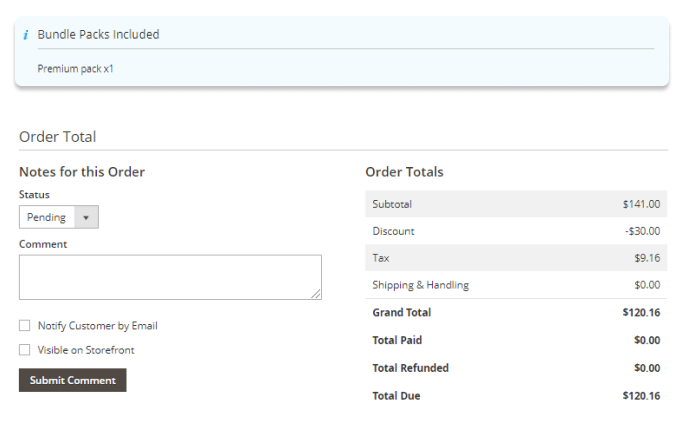Grab the Comment box resize handle
Image resolution: width=685 pixels, height=425 pixels.
[316, 293]
